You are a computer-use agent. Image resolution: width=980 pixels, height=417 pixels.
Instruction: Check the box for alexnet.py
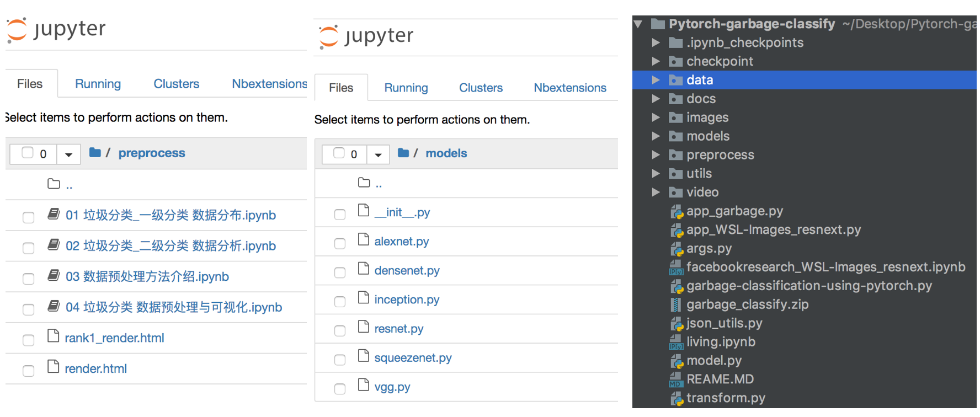tap(340, 243)
